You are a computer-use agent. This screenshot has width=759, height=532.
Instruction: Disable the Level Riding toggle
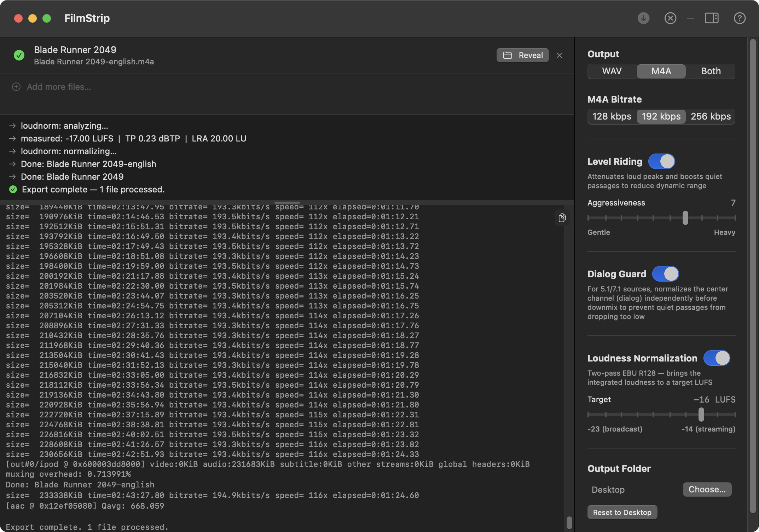[x=662, y=161]
